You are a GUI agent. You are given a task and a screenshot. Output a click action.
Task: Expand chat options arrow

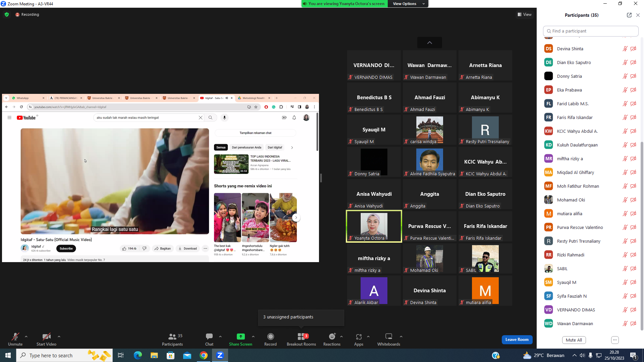point(220,337)
